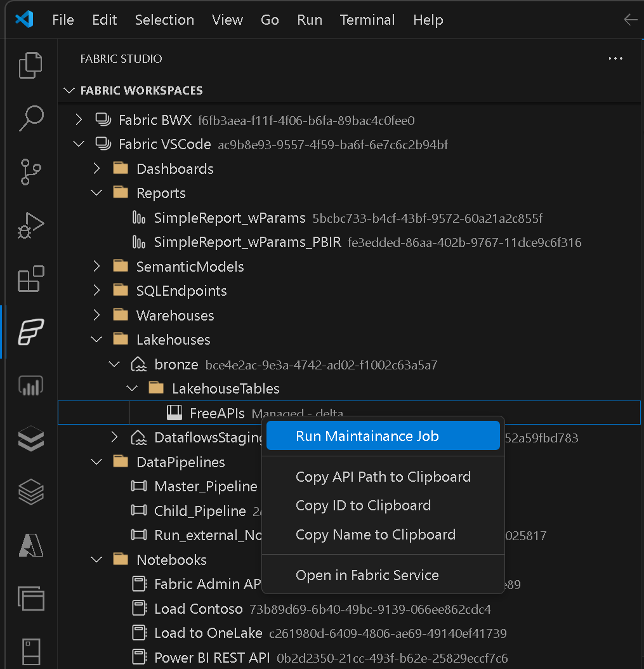The width and height of the screenshot is (644, 669).
Task: Open the View menu
Action: [x=227, y=20]
